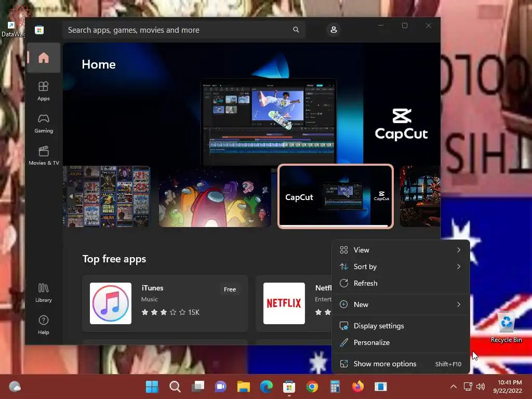Click the Free button for iTunes

click(230, 289)
